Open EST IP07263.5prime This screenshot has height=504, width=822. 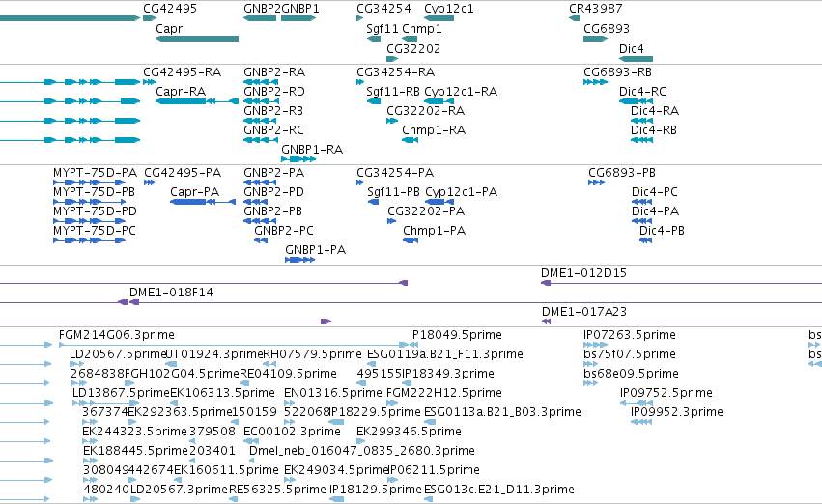pos(629,335)
